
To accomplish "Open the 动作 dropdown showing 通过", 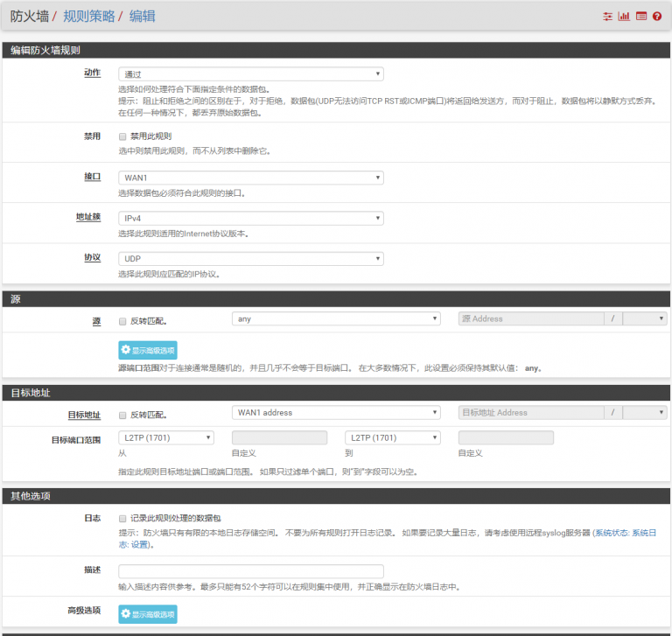I will click(250, 74).
